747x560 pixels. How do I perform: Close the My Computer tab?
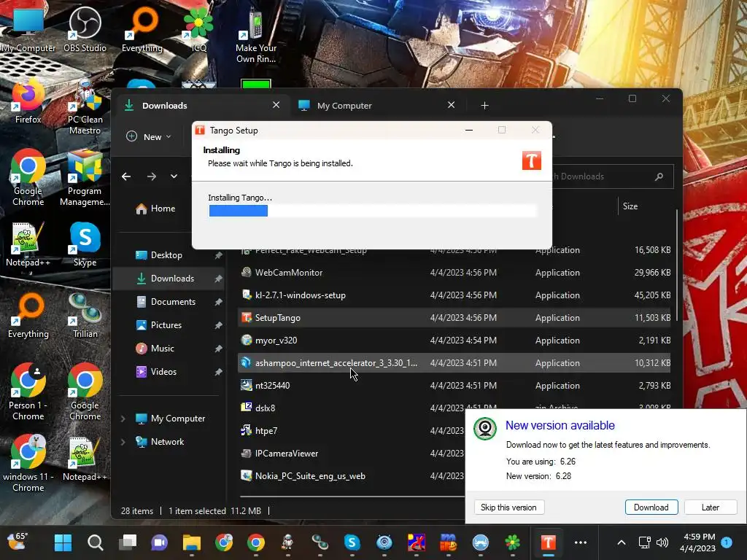pos(451,105)
